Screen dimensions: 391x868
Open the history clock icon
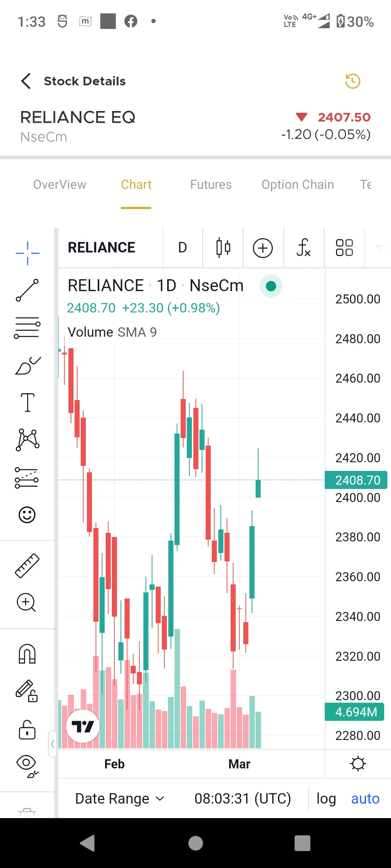(x=353, y=81)
